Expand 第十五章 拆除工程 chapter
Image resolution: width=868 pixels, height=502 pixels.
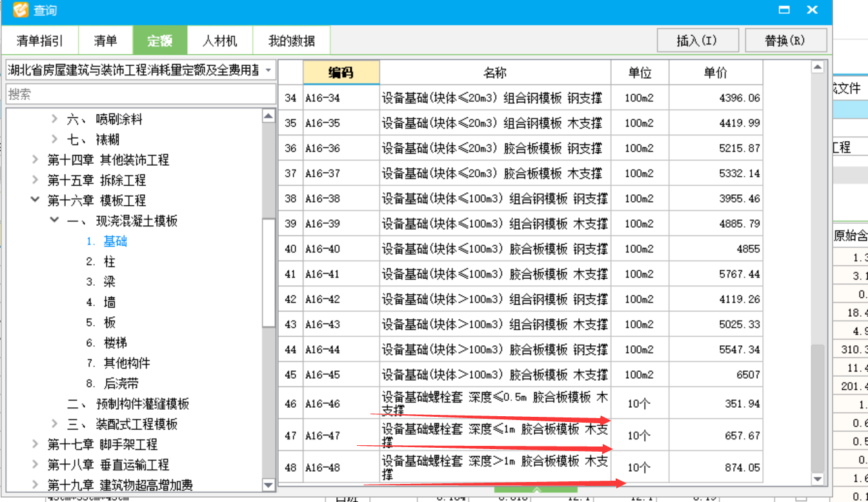[35, 180]
